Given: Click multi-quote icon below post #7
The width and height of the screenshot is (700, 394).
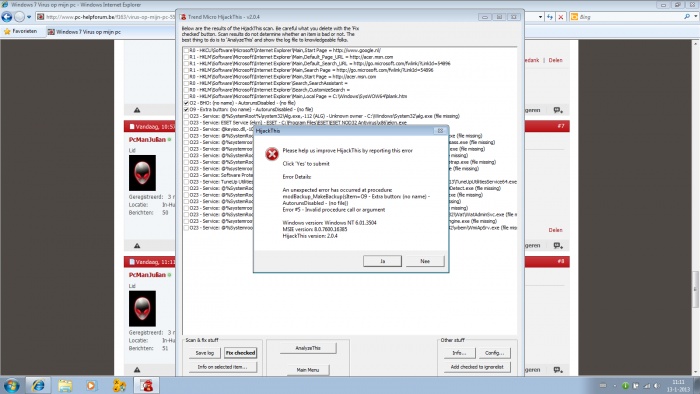Looking at the screenshot, I should click(558, 245).
